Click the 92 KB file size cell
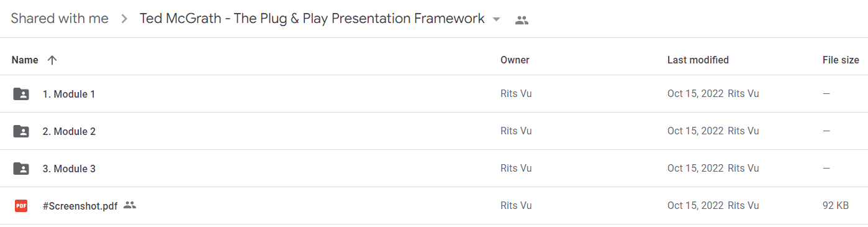Viewport: 868px width, 227px height. click(836, 206)
